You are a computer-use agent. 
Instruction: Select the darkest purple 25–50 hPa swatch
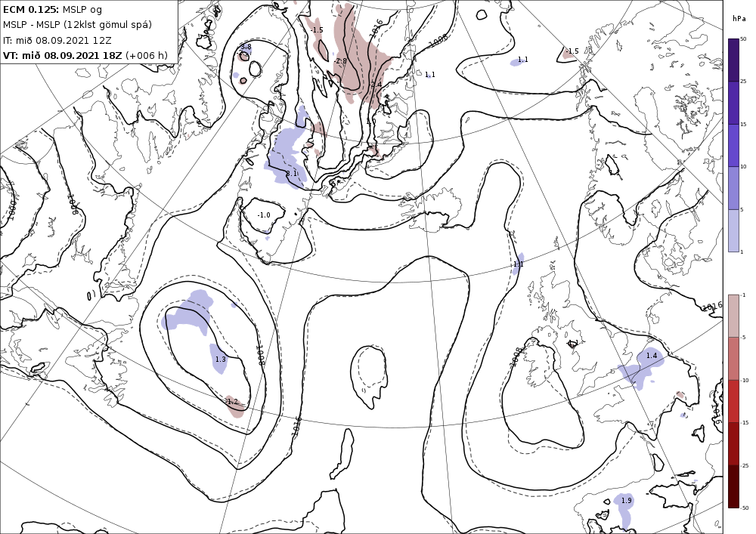[x=733, y=60]
